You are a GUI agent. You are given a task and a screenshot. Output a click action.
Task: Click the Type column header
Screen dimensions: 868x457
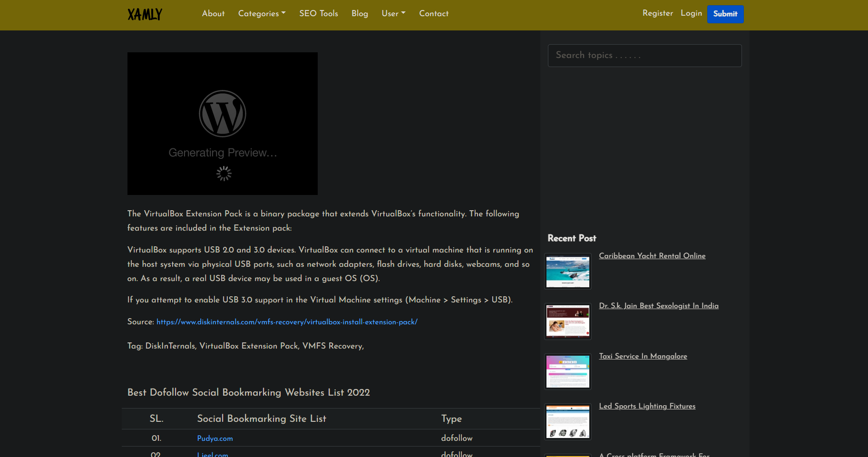(x=451, y=418)
